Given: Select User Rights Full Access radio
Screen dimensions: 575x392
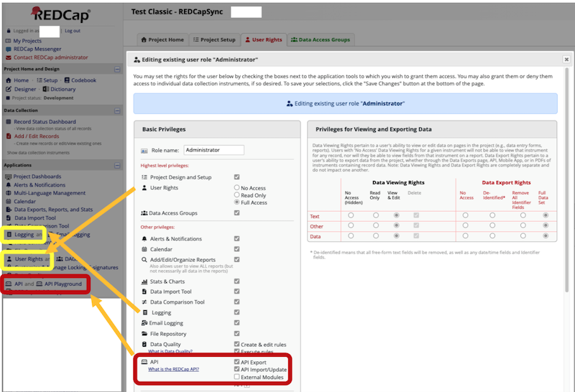Looking at the screenshot, I should click(237, 202).
